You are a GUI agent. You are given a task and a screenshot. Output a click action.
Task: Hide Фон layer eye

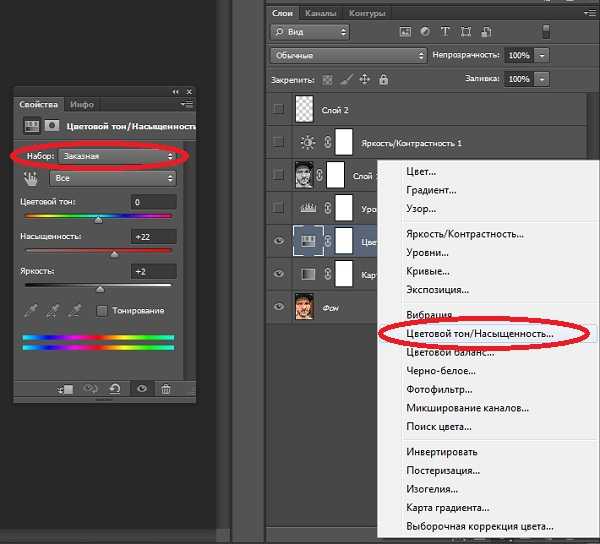279,306
